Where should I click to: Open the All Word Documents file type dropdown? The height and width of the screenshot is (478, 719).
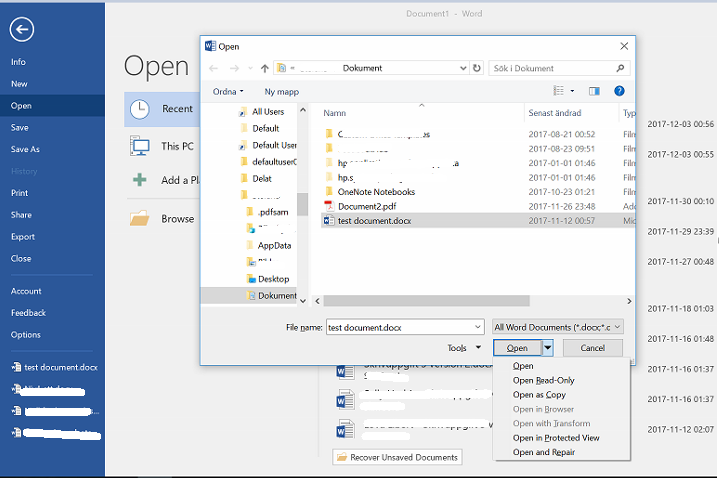click(558, 327)
